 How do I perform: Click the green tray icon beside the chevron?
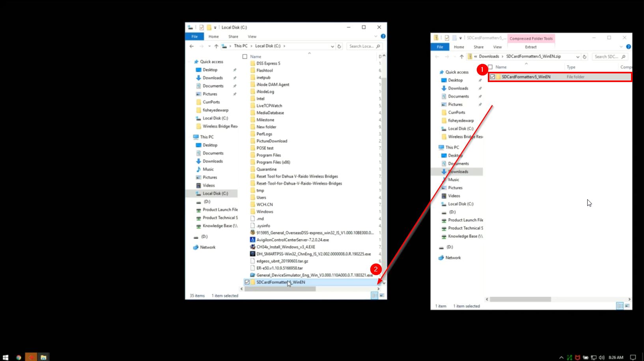coord(569,357)
